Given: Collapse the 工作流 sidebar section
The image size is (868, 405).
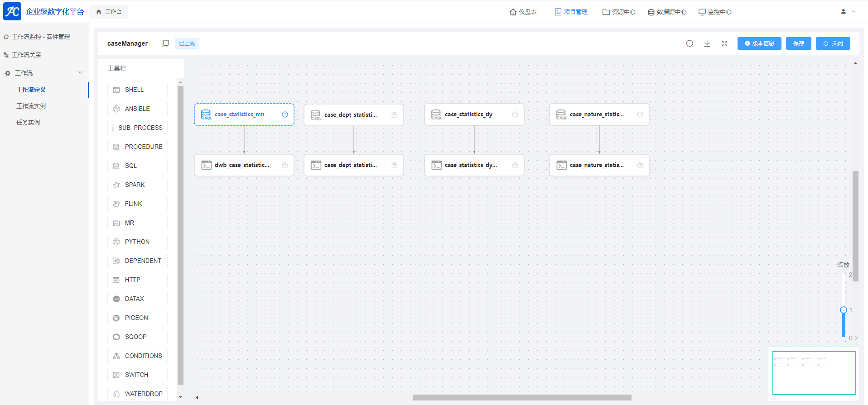Looking at the screenshot, I should point(80,73).
